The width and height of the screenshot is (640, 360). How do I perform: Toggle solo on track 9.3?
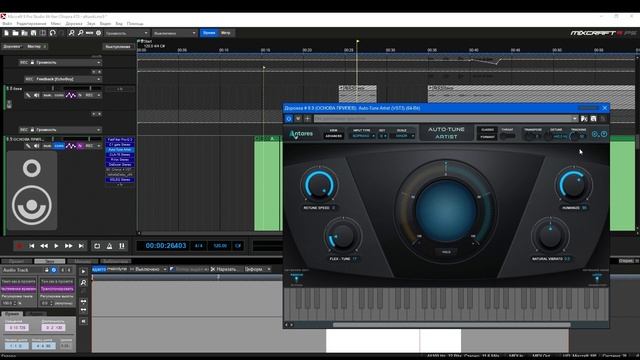coord(59,146)
